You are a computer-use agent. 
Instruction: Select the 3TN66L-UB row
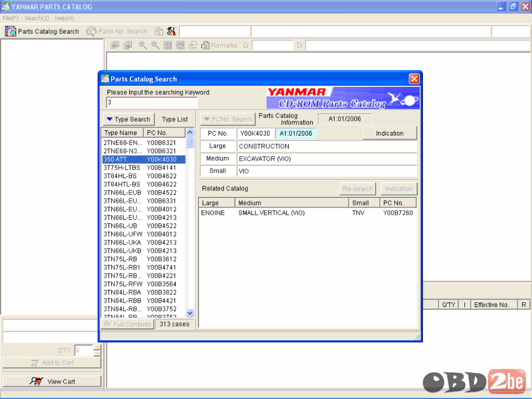tap(144, 226)
